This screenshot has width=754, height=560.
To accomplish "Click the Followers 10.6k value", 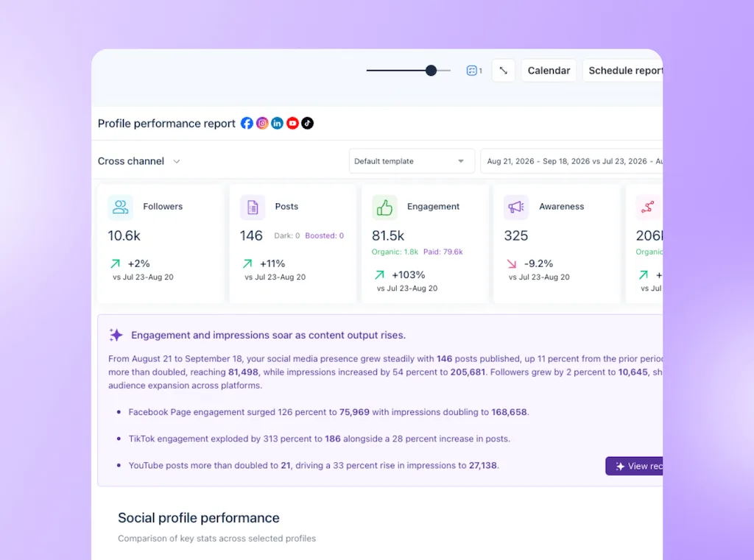I will coord(124,235).
